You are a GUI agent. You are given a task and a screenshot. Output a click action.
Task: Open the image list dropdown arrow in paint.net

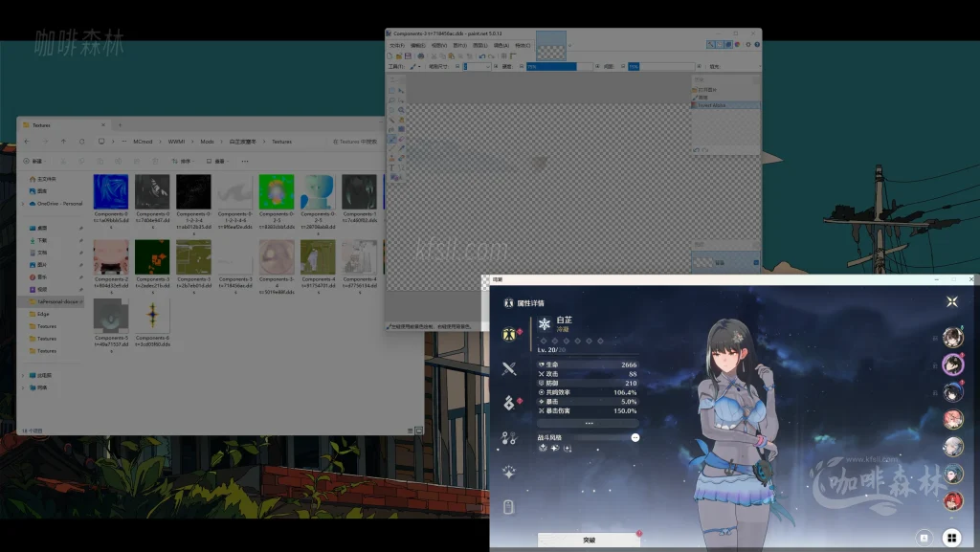pyautogui.click(x=569, y=46)
